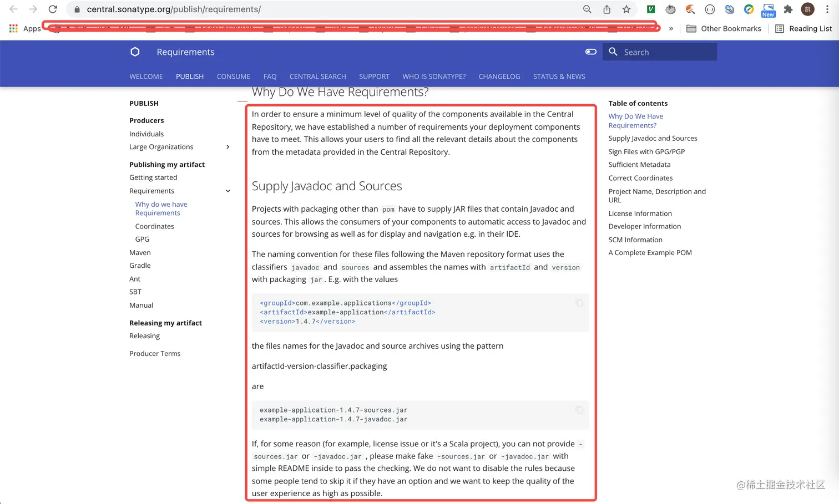
Task: Open the Reading List
Action: coord(803,29)
